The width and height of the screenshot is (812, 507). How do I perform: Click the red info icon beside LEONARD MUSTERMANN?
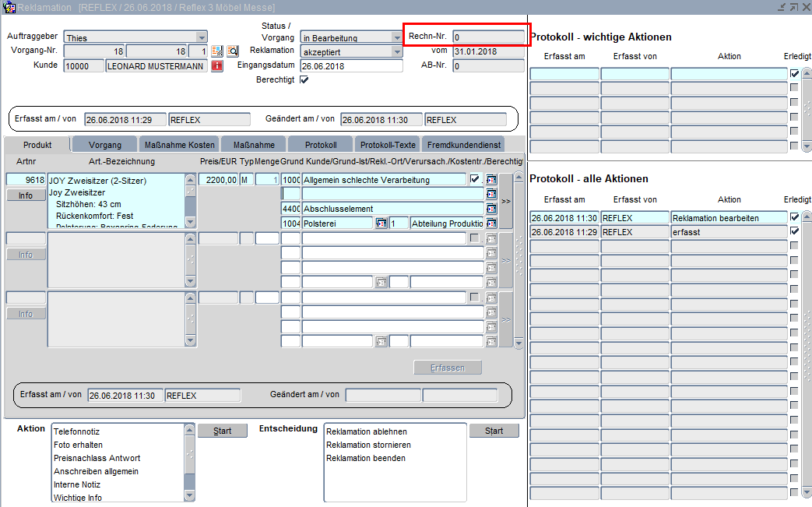(217, 66)
